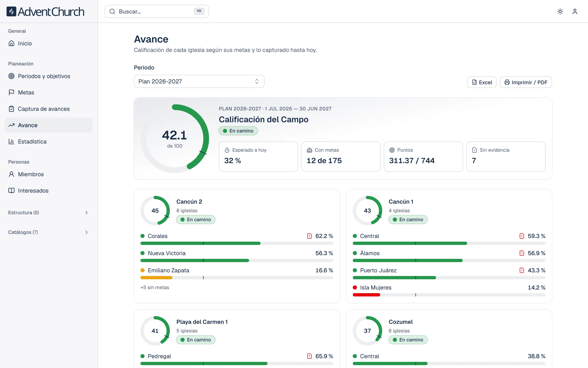Click the 42.1 de 100 score gauge

pos(174,138)
